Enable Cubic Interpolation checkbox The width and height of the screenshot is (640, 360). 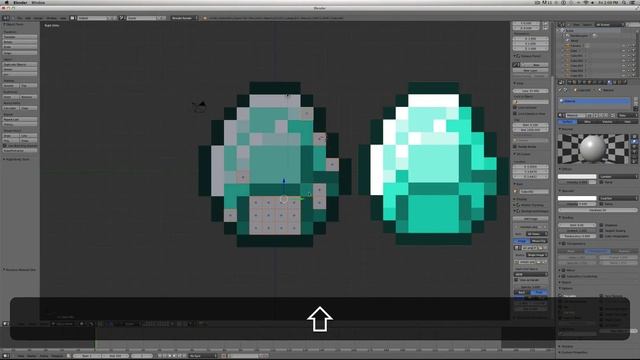601,236
